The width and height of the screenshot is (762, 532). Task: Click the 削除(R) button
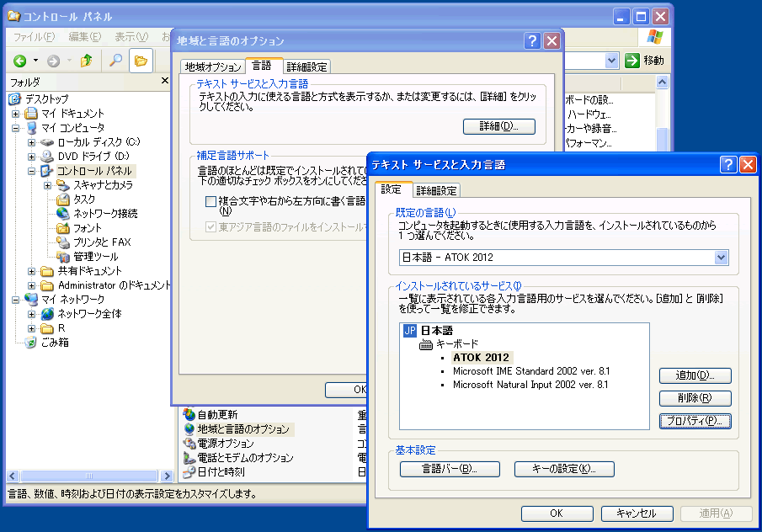point(695,398)
